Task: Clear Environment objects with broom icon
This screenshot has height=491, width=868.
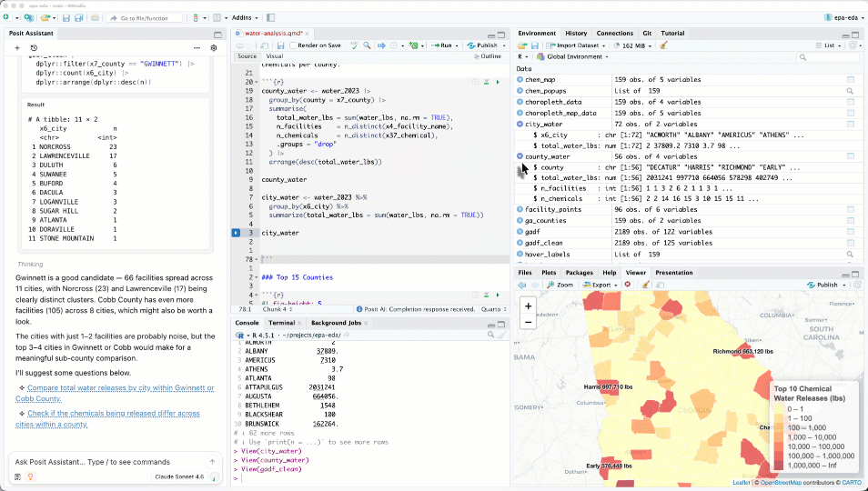Action: [663, 45]
